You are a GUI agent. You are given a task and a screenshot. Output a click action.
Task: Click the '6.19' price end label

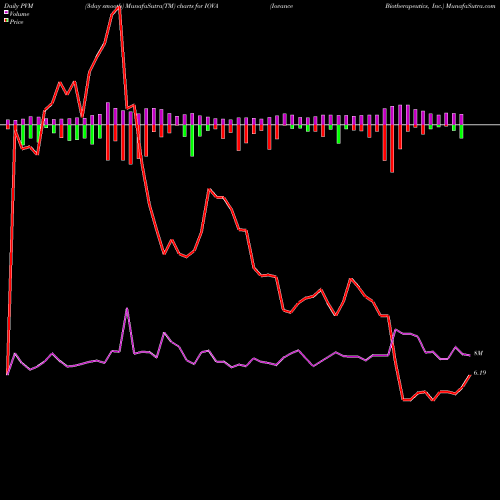point(480,373)
